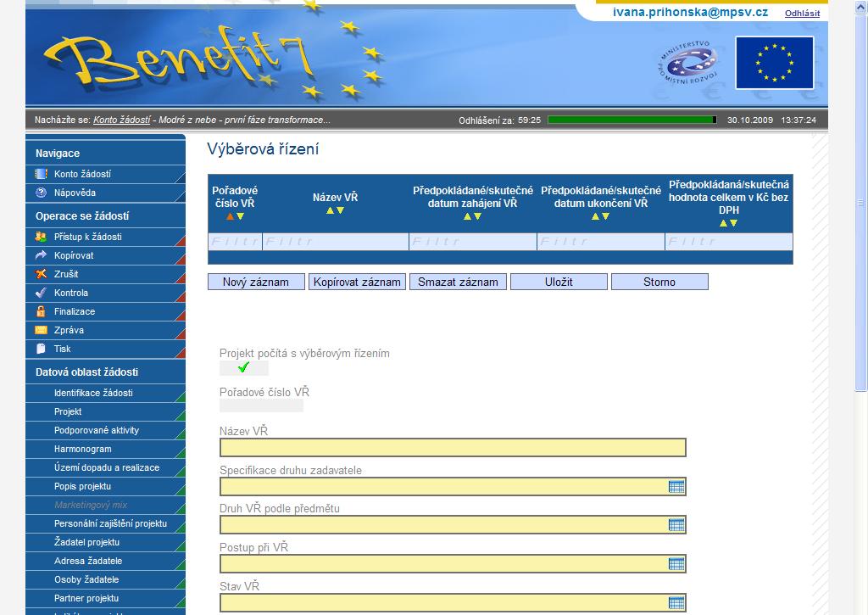Sort hodnota celkem v Kč descending

(x=733, y=223)
